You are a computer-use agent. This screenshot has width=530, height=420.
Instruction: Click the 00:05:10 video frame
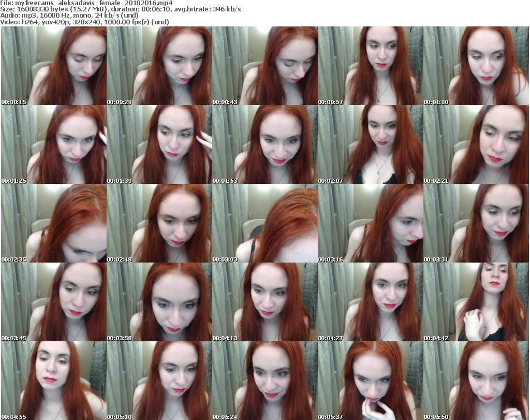coord(159,381)
